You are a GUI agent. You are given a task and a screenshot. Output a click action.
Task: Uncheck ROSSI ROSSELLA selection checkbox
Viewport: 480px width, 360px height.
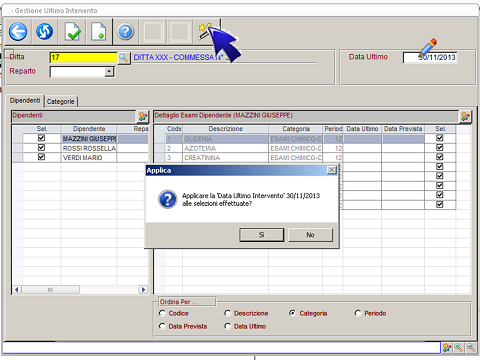41,147
